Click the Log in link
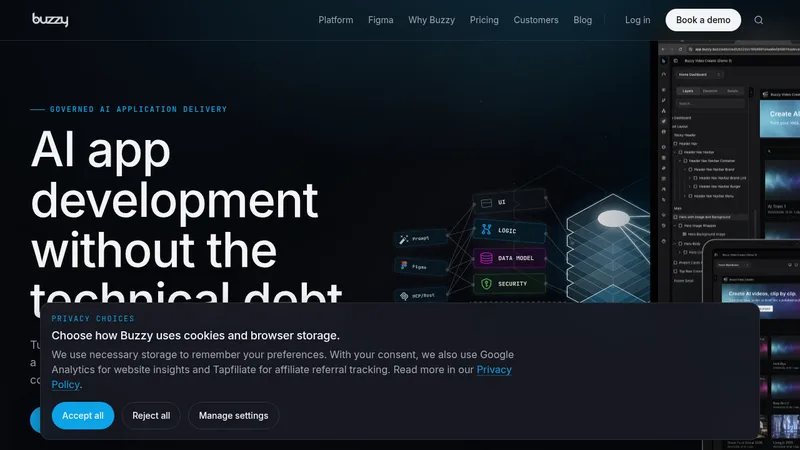This screenshot has width=800, height=450. [x=638, y=20]
